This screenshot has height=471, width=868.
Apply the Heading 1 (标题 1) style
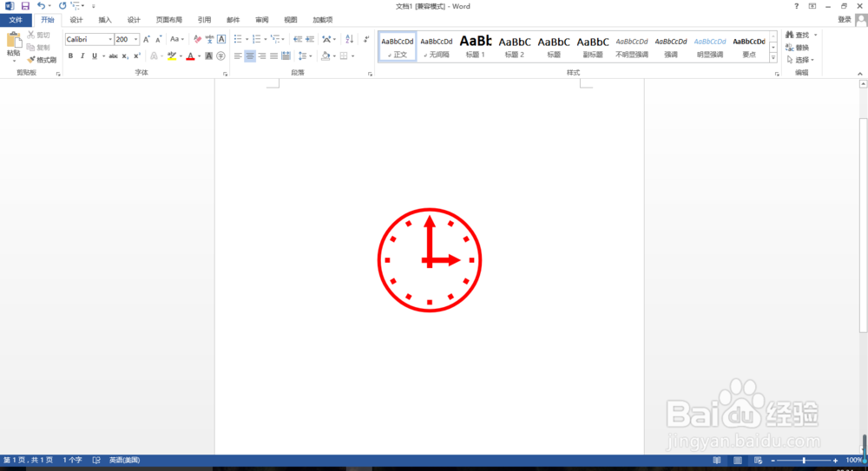point(476,46)
